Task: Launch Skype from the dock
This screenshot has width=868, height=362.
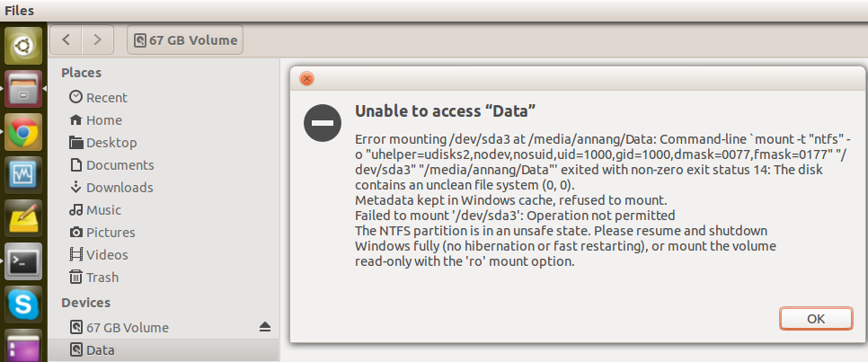Action: point(23,305)
